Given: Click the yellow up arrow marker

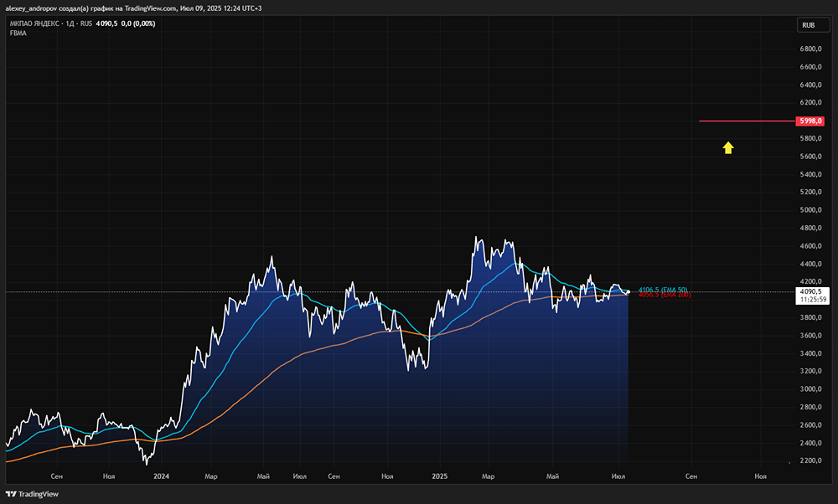Looking at the screenshot, I should click(x=728, y=148).
